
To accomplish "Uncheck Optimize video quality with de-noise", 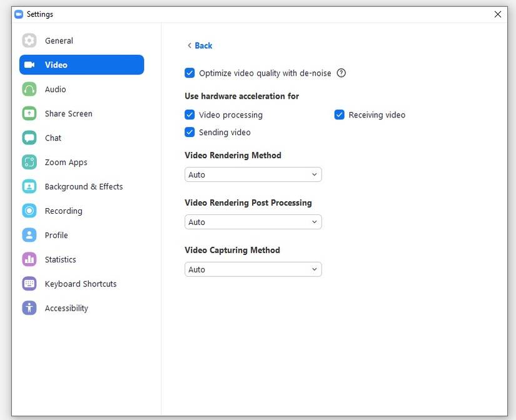I will coord(190,73).
